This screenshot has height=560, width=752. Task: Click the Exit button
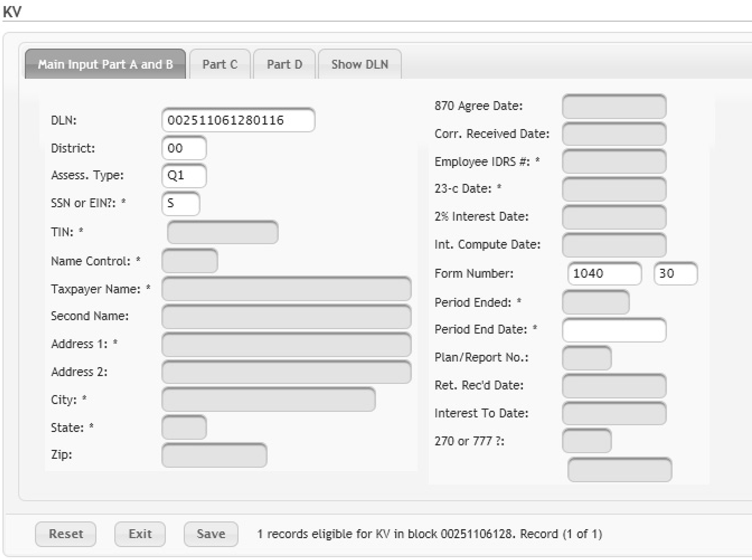140,534
